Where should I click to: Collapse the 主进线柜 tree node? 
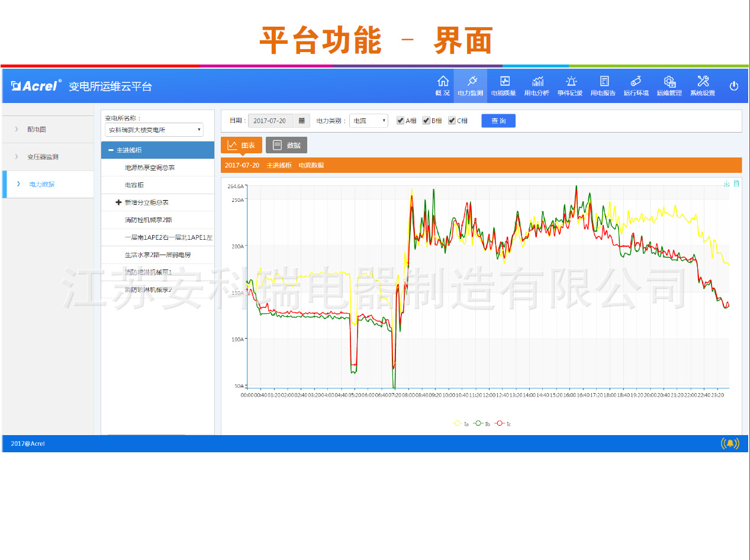pyautogui.click(x=111, y=150)
